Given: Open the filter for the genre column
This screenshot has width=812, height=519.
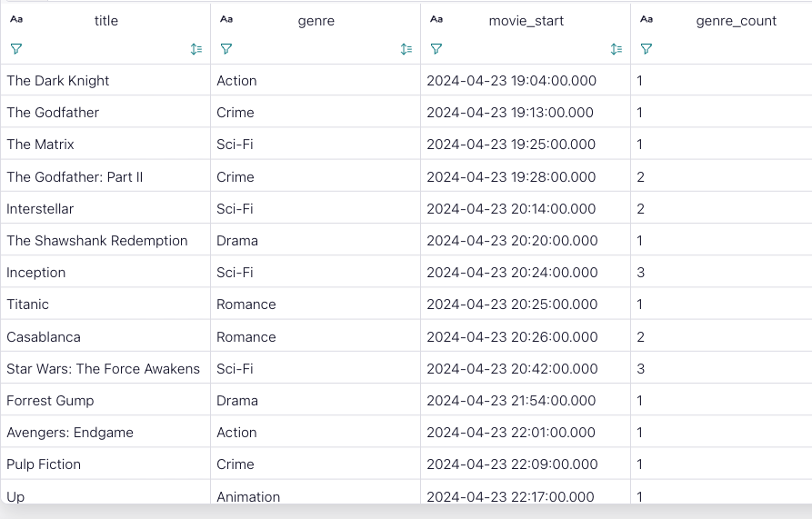Looking at the screenshot, I should pos(226,49).
